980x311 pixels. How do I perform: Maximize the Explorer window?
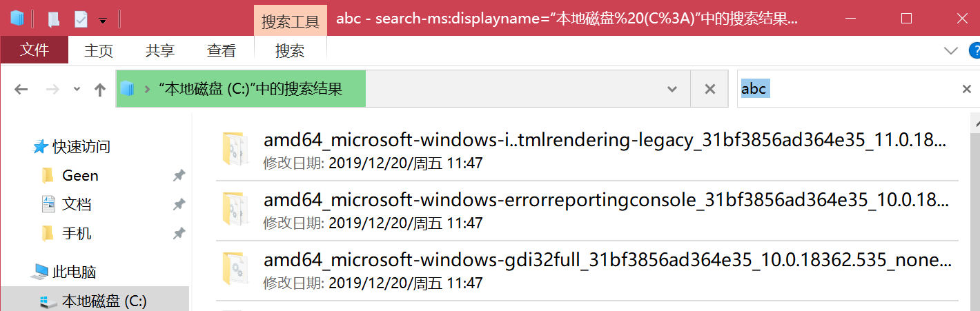click(x=907, y=19)
